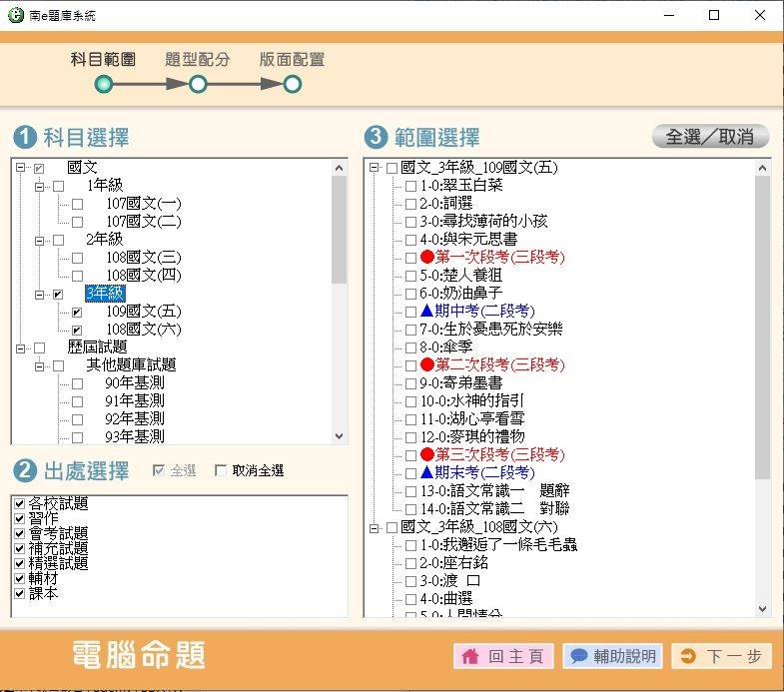Image resolution: width=784 pixels, height=692 pixels.
Task: Open the 題型配分 step tab
Action: pyautogui.click(x=198, y=60)
